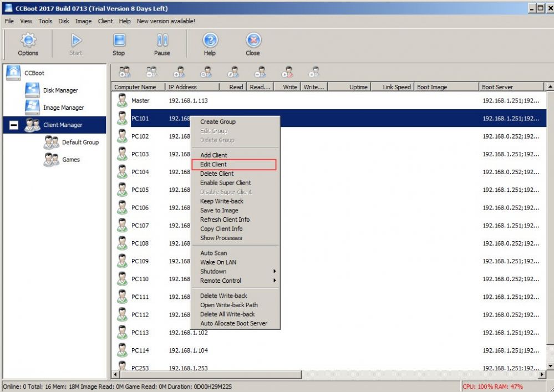This screenshot has width=554, height=392.
Task: Click the user icon of the PC114 row
Action: (x=122, y=350)
